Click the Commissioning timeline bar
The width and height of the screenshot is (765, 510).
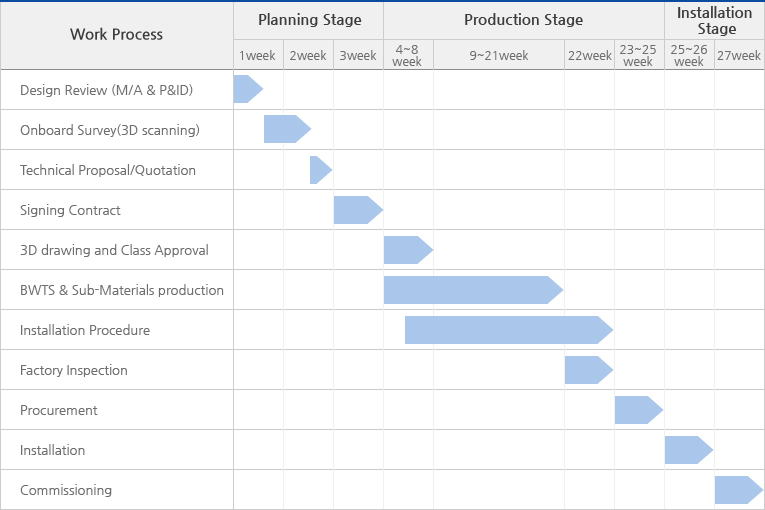(x=738, y=490)
